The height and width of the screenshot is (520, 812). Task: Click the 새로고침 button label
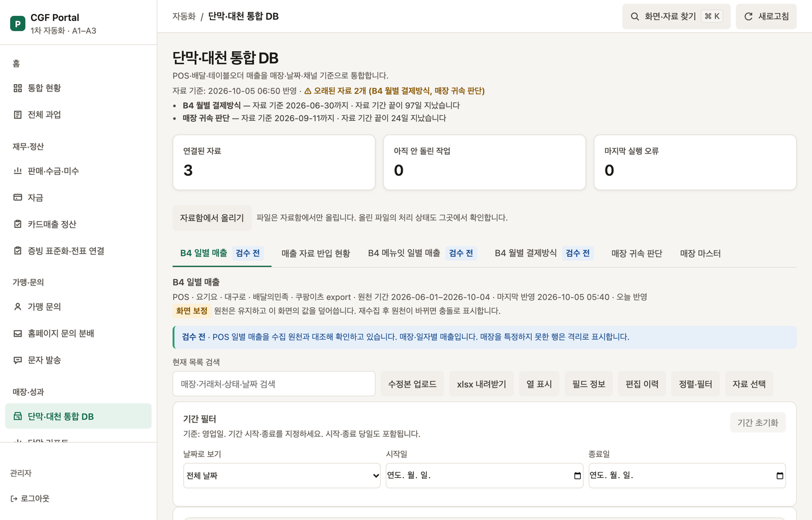tap(774, 16)
